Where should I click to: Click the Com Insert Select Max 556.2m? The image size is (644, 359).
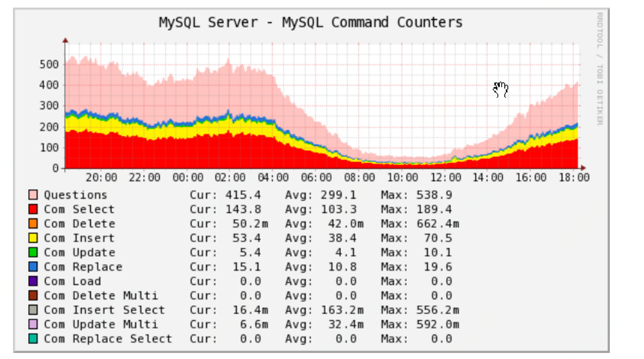coord(438,310)
